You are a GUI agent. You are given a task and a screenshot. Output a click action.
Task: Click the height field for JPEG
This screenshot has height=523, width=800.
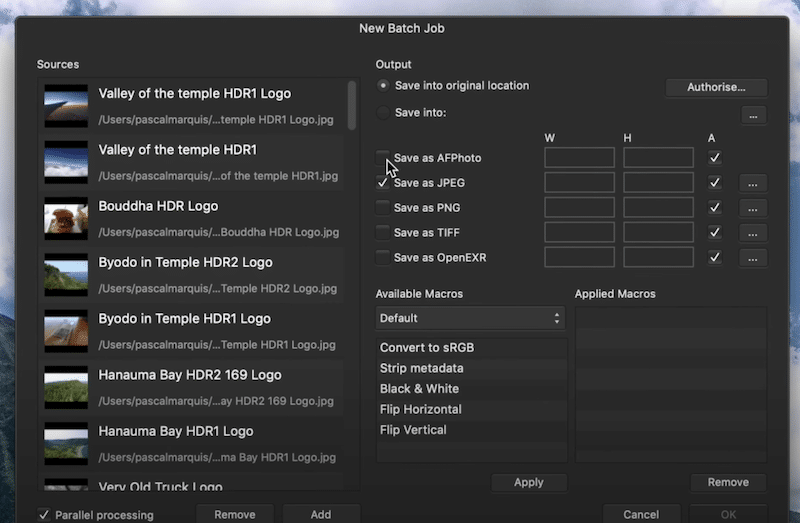pos(658,183)
